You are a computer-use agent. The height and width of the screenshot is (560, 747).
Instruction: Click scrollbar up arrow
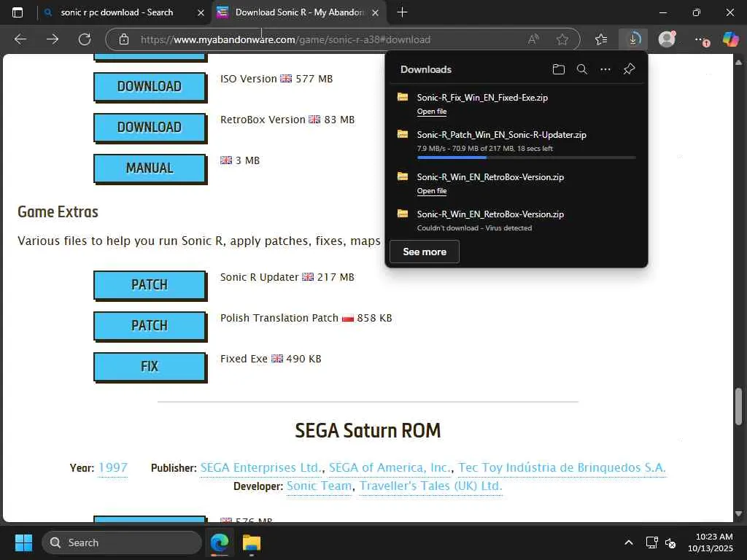738,62
